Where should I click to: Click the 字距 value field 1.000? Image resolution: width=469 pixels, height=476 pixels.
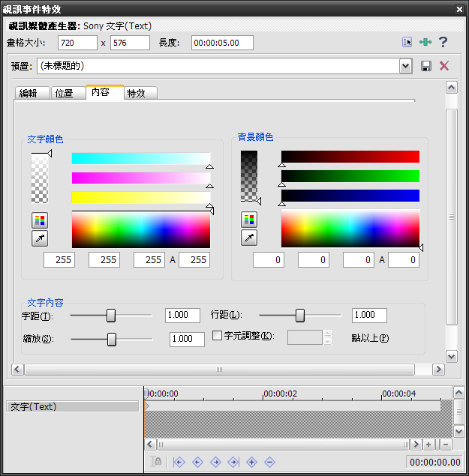182,315
